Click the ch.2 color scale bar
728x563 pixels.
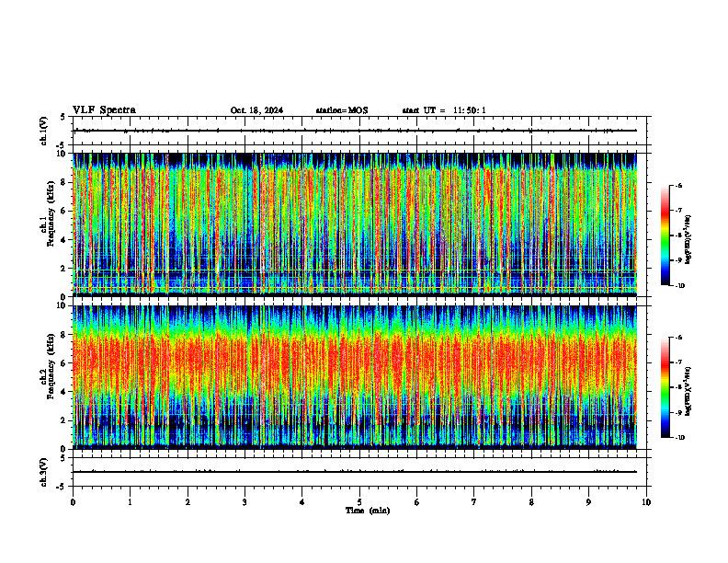pyautogui.click(x=665, y=387)
